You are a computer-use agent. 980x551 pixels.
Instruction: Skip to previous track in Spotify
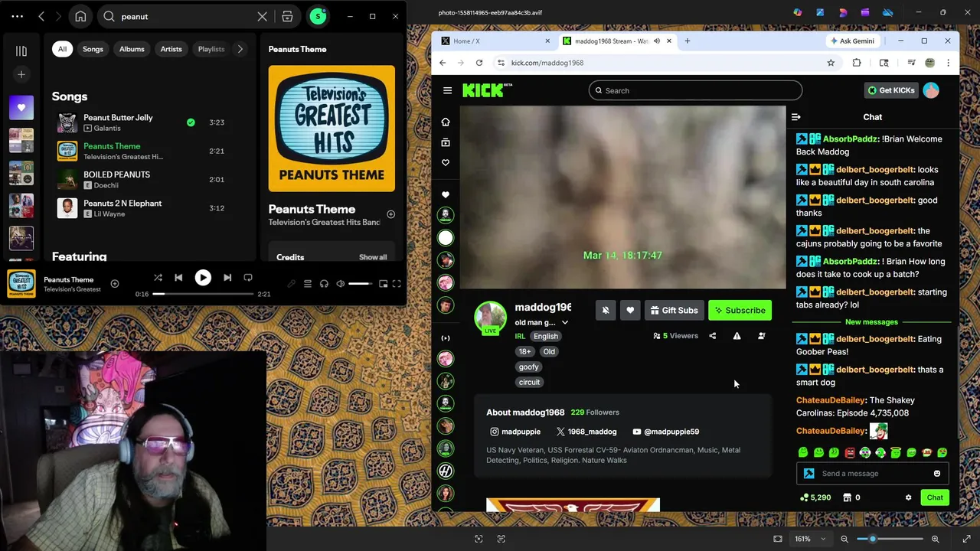point(178,278)
